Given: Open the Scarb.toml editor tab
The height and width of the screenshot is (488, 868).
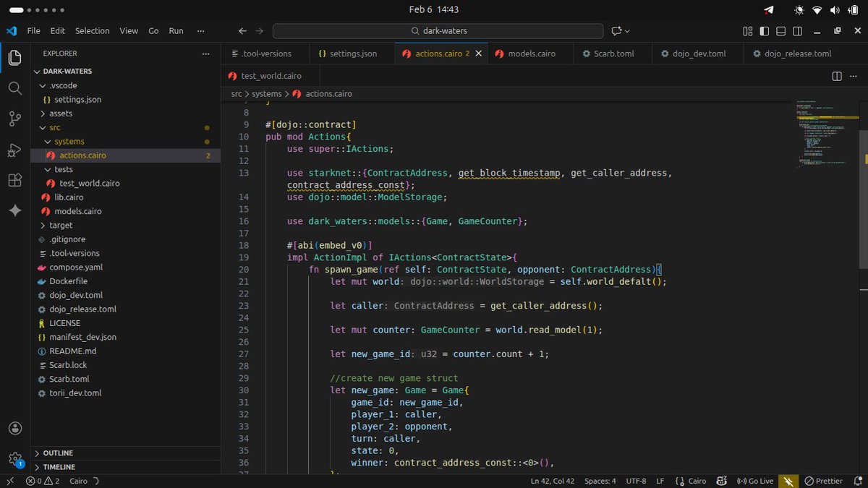Looking at the screenshot, I should (x=610, y=53).
